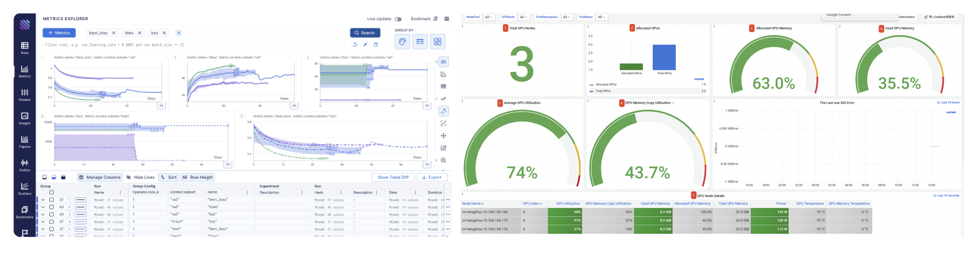Remove the bleu metric tag
This screenshot has width=980, height=255.
pyautogui.click(x=140, y=33)
